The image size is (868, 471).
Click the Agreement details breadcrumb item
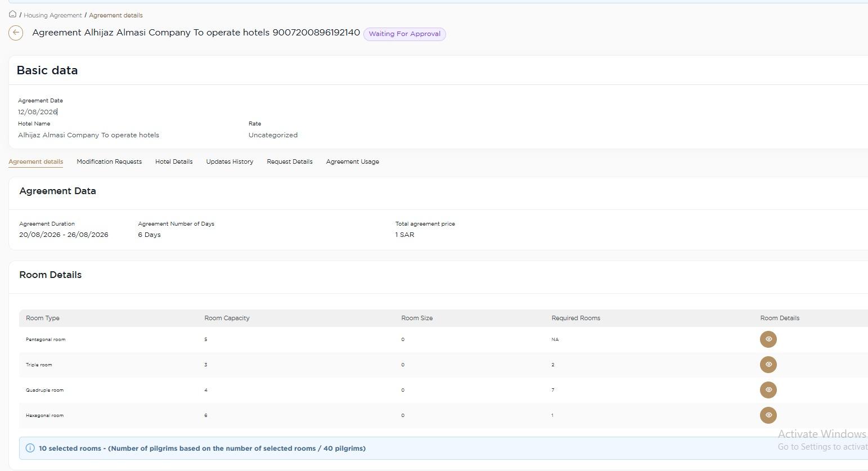[x=116, y=15]
